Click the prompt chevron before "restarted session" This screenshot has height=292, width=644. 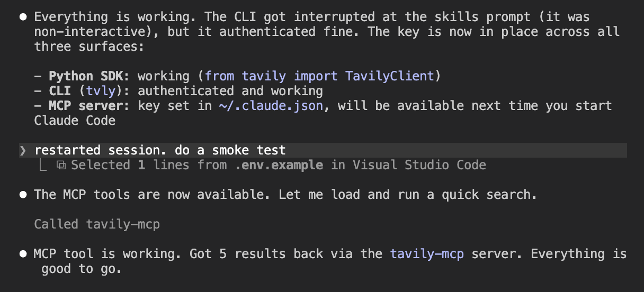[x=23, y=150]
